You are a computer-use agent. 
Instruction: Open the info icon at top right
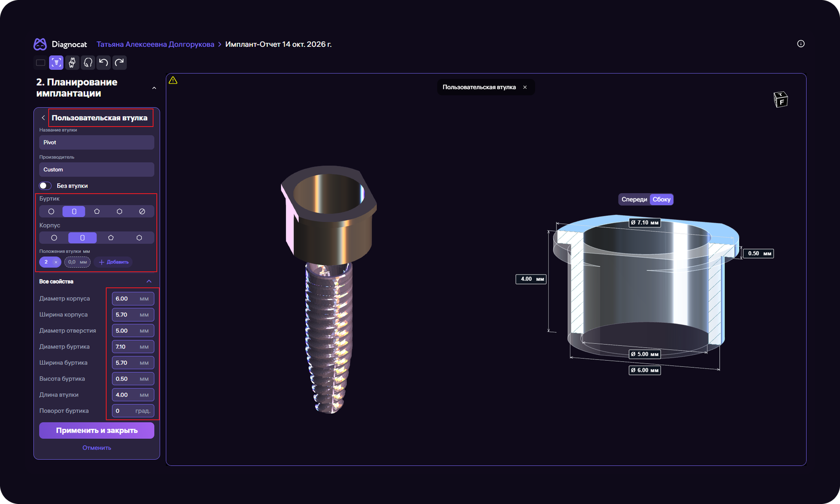point(801,44)
